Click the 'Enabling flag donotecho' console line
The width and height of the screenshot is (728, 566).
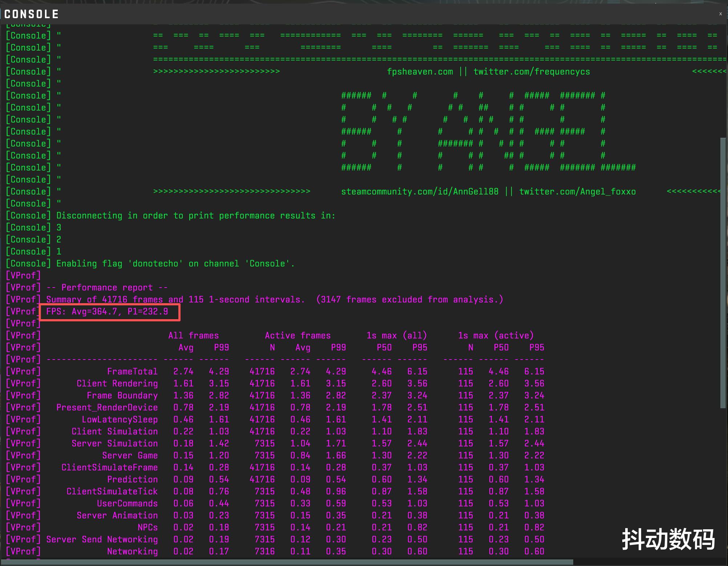(x=175, y=264)
